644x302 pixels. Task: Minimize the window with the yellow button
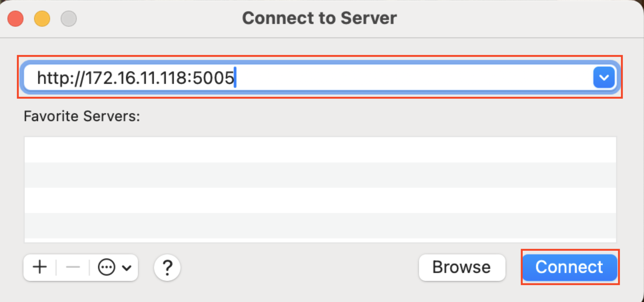click(42, 19)
